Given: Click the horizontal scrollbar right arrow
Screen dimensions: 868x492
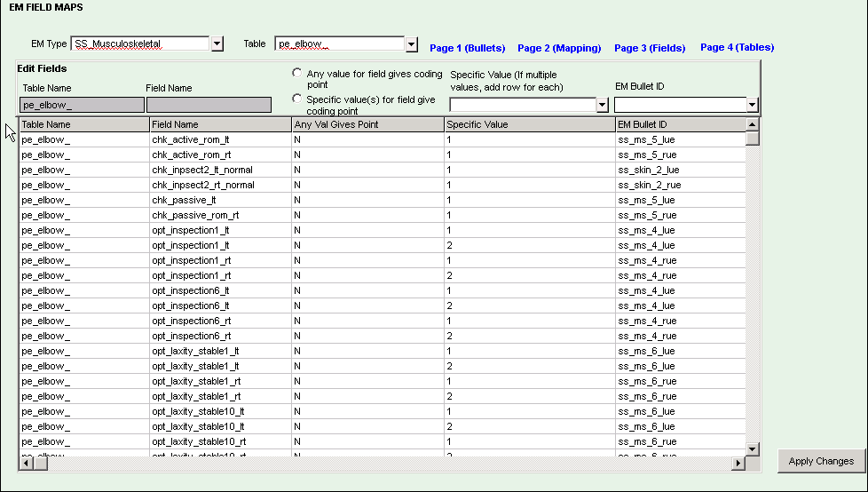Looking at the screenshot, I should [x=738, y=463].
